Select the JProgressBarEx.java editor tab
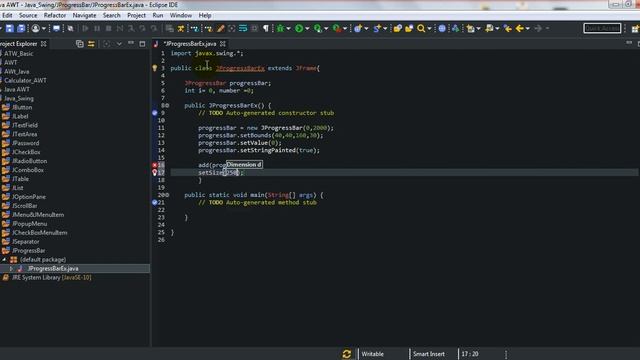 [x=190, y=44]
